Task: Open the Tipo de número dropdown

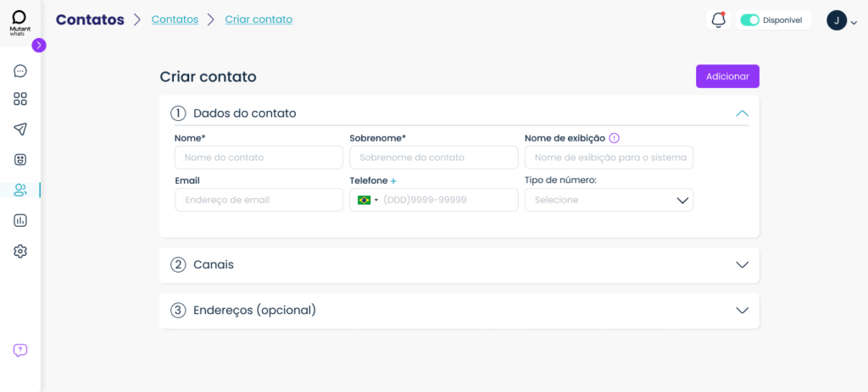Action: tap(609, 200)
